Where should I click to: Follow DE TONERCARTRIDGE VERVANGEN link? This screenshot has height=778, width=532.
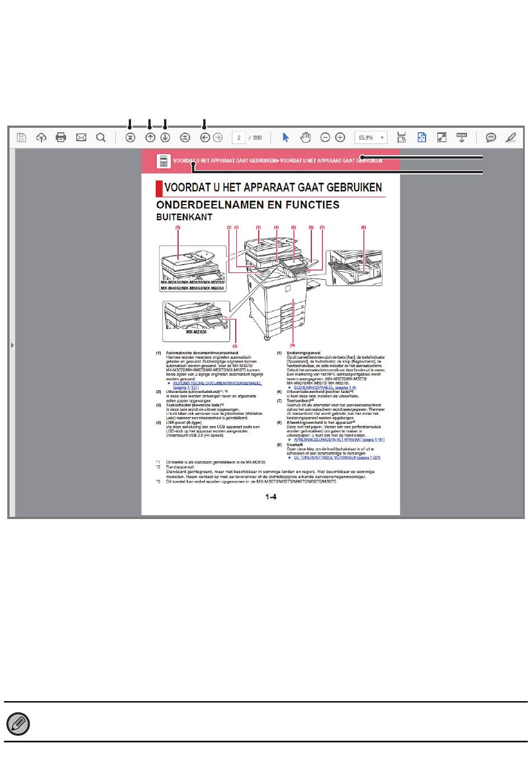click(337, 457)
